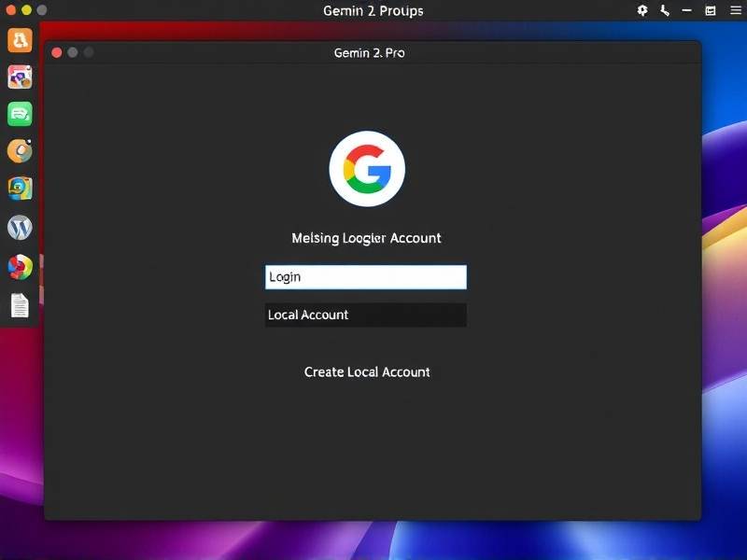Launch the WordPress dock icon
This screenshot has width=747, height=560.
[x=20, y=228]
